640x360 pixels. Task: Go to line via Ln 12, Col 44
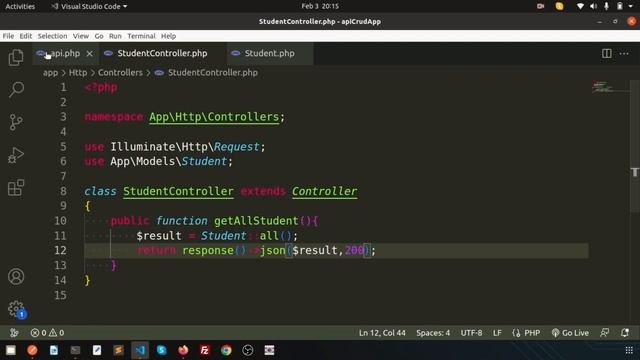click(x=382, y=333)
